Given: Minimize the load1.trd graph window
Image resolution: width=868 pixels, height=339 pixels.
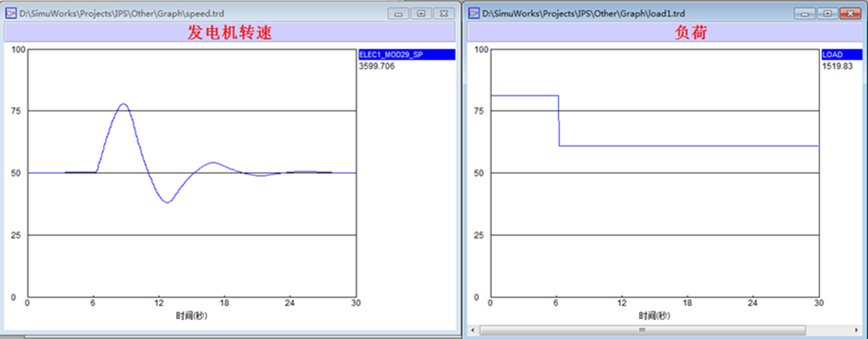Looking at the screenshot, I should pyautogui.click(x=805, y=13).
